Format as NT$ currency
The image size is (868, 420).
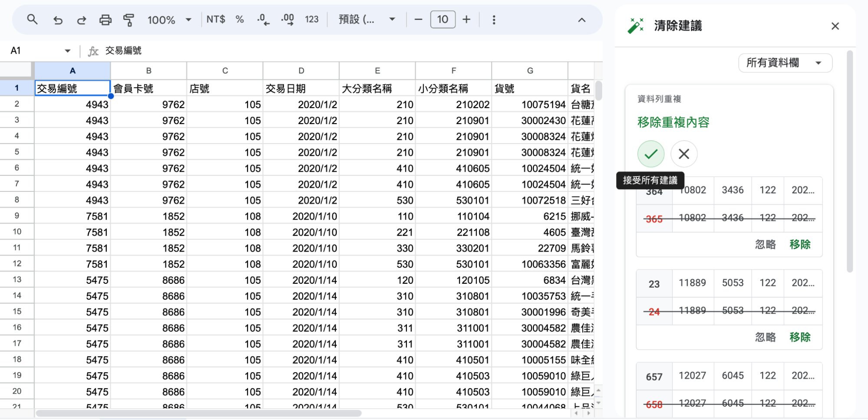coord(216,20)
